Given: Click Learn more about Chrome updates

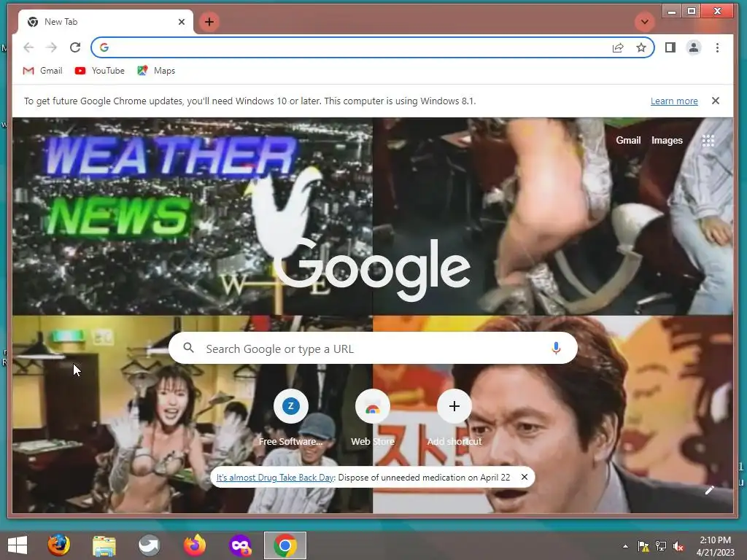Looking at the screenshot, I should click(674, 101).
